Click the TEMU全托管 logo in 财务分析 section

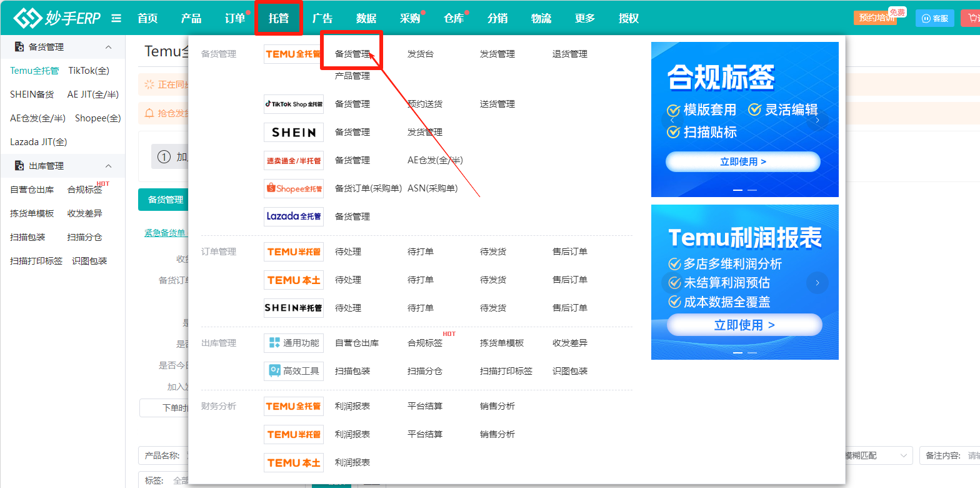[294, 406]
